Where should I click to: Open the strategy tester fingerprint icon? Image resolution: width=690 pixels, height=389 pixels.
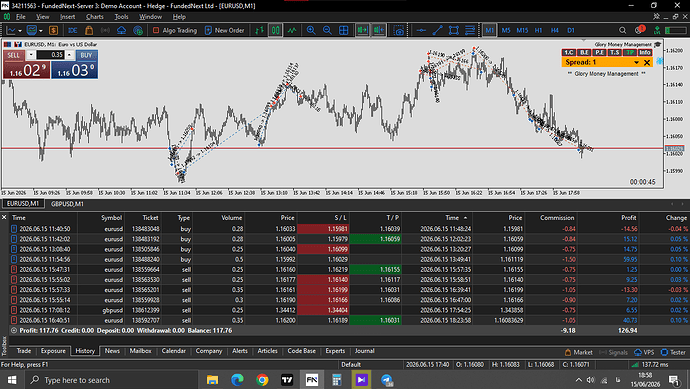click(138, 30)
